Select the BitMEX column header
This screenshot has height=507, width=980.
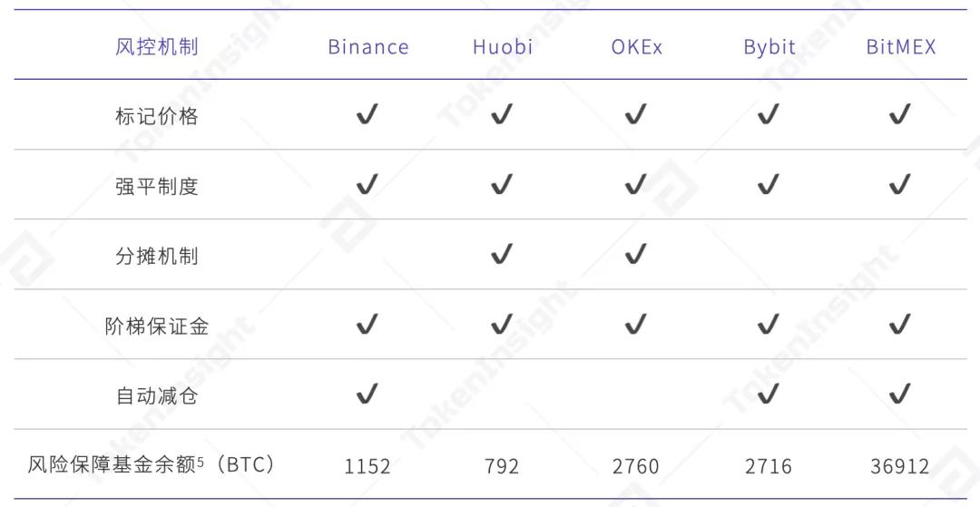tap(900, 47)
